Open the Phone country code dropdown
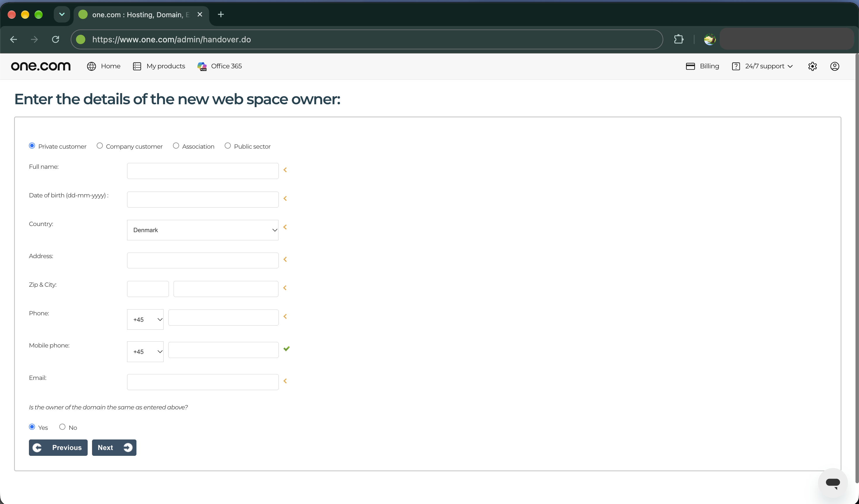Viewport: 859px width, 504px height. point(145,319)
